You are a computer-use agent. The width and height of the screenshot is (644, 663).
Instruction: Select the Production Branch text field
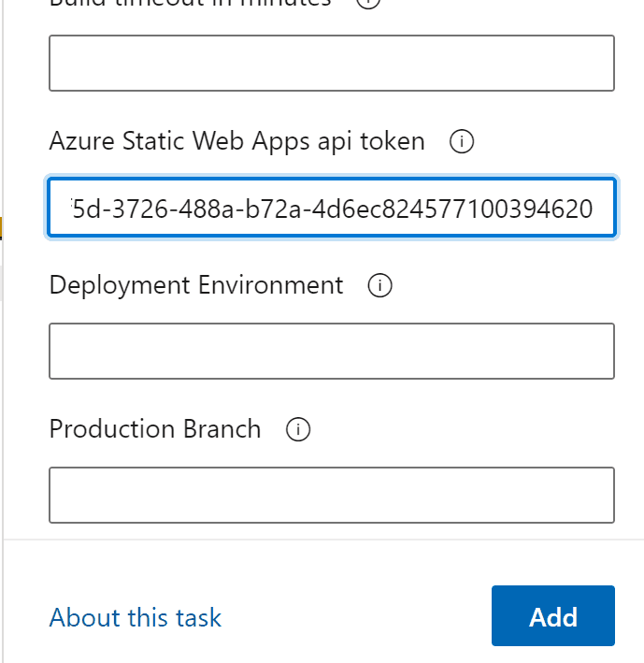(x=332, y=495)
